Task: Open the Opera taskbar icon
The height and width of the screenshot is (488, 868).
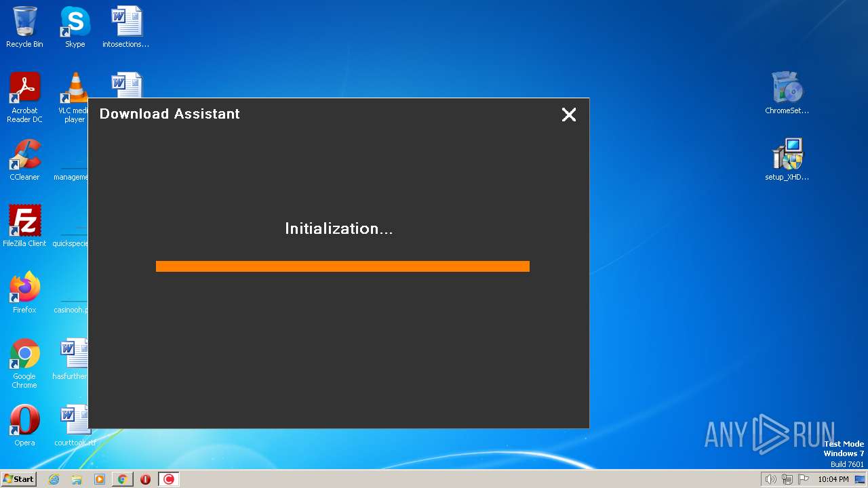Action: click(145, 479)
